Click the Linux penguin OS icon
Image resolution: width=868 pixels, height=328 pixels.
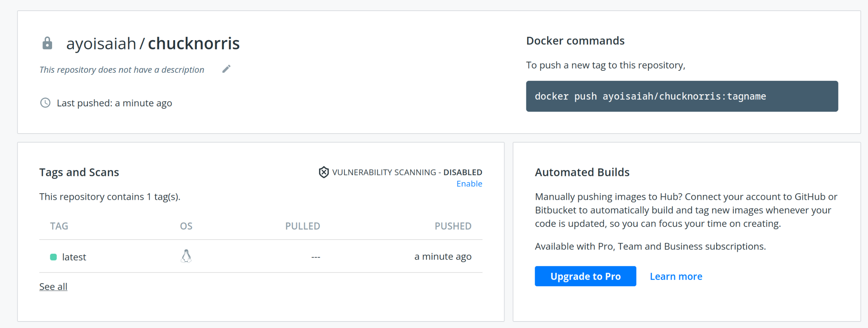coord(186,255)
